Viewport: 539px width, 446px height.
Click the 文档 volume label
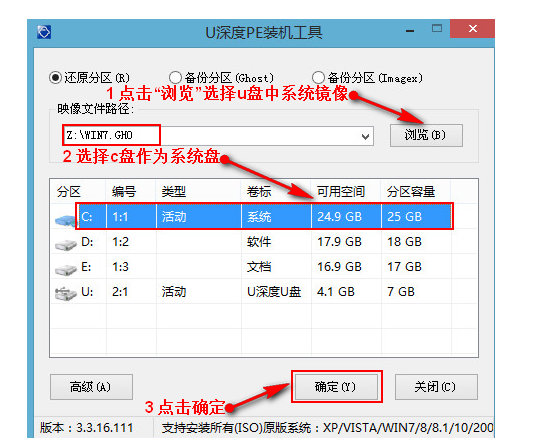point(259,267)
